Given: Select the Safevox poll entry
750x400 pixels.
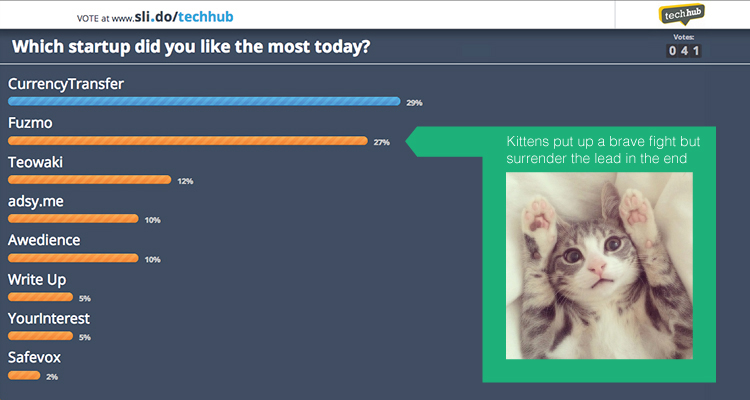Looking at the screenshot, I should (x=34, y=357).
